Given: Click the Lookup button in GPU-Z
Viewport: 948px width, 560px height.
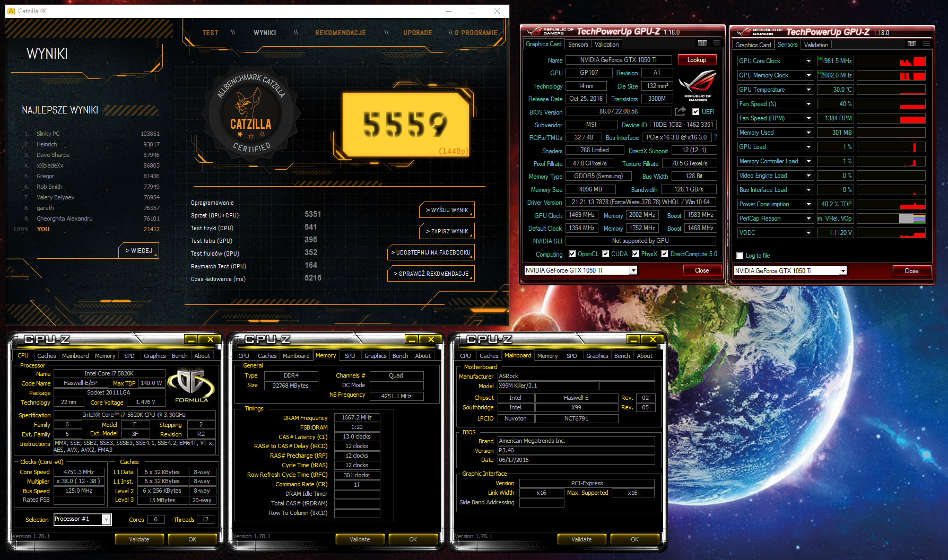Looking at the screenshot, I should point(697,60).
